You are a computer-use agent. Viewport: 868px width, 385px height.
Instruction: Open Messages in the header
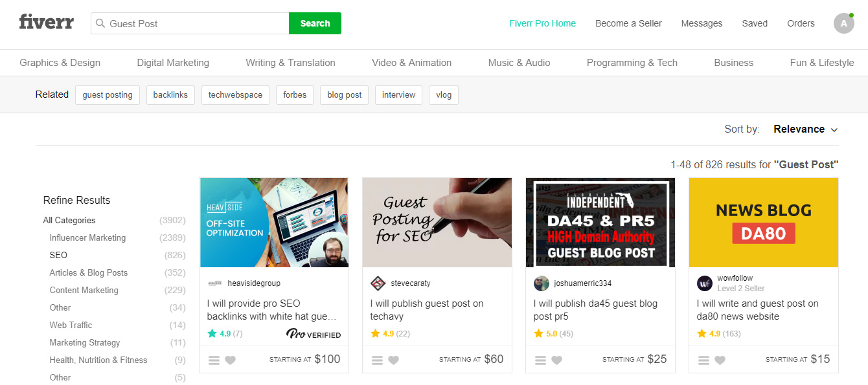(x=702, y=23)
